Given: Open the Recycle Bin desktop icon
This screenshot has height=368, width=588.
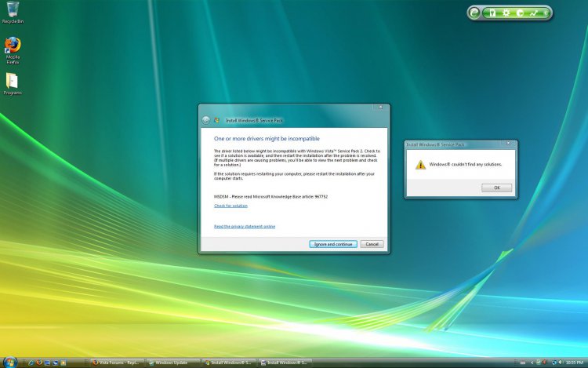Looking at the screenshot, I should 13,12.
